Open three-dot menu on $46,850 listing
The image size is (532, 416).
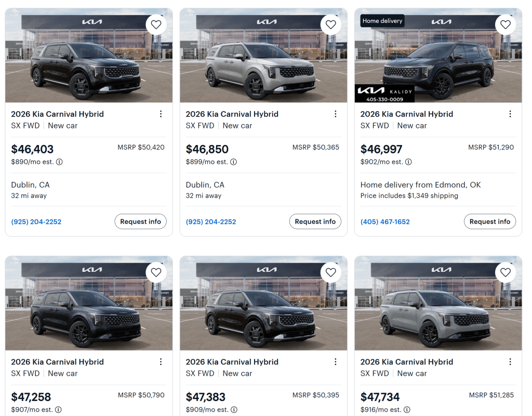click(x=336, y=114)
